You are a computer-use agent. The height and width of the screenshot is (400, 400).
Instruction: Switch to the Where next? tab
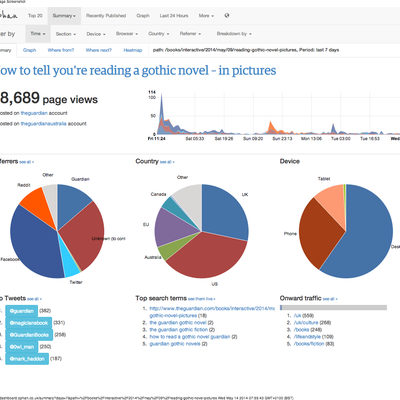99,50
